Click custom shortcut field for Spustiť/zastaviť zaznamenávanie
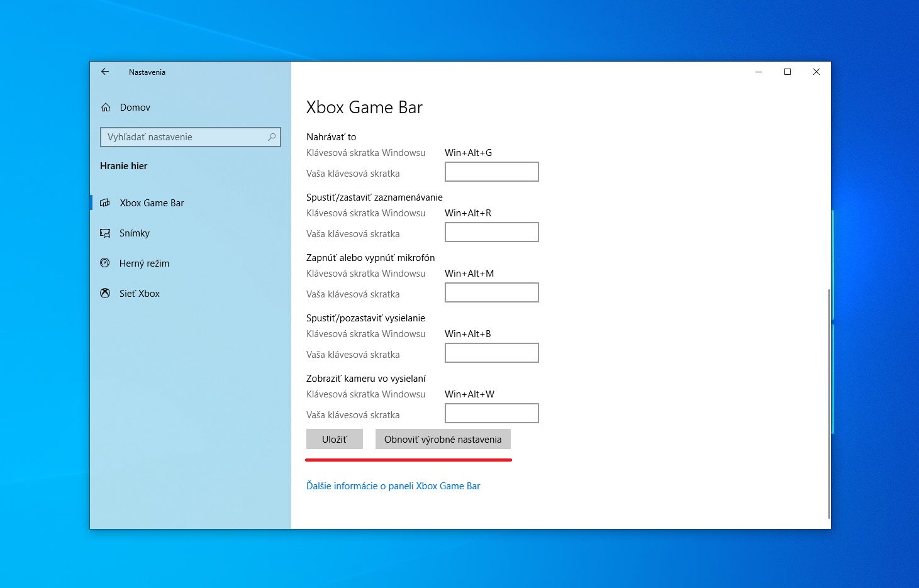The height and width of the screenshot is (588, 919). click(x=492, y=232)
